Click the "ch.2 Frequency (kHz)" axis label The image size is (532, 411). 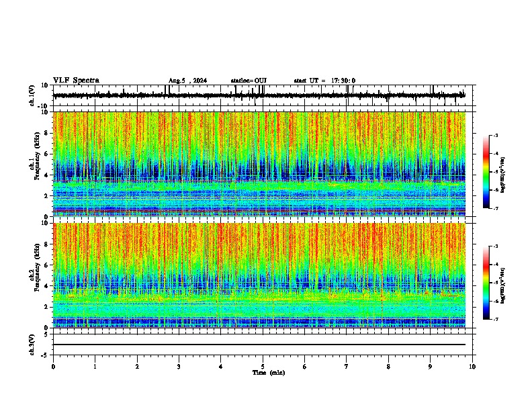pyautogui.click(x=34, y=267)
